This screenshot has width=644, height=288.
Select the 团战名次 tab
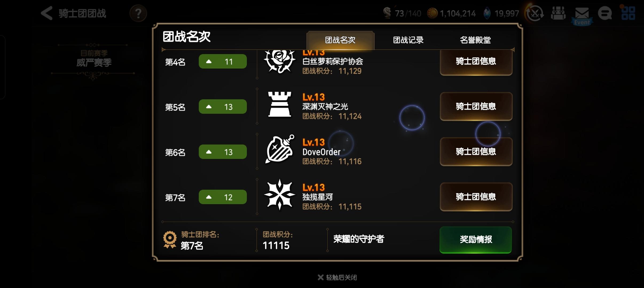point(340,40)
